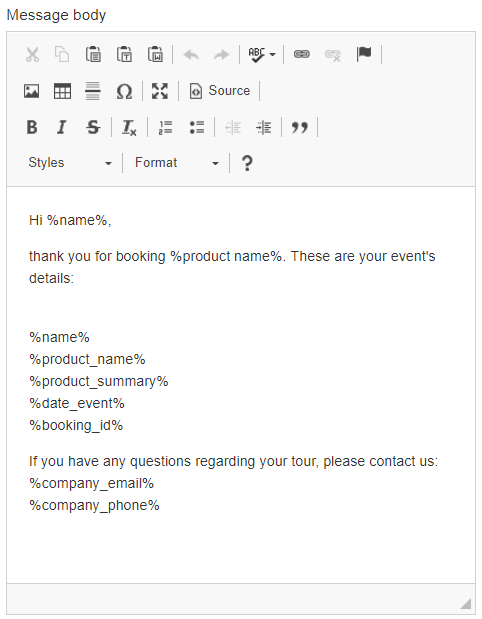This screenshot has height=619, width=482.
Task: Click the '%product_name%' placeholder line
Action: pos(87,359)
